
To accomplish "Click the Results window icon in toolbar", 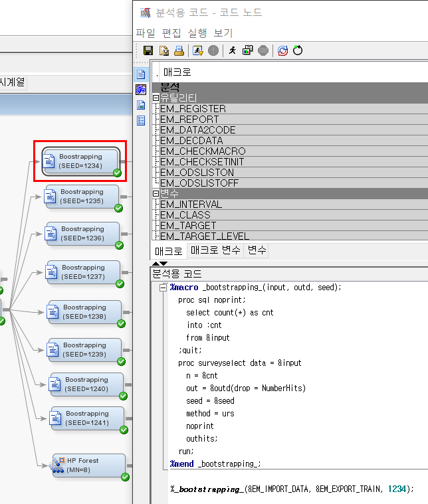I will coord(247,50).
